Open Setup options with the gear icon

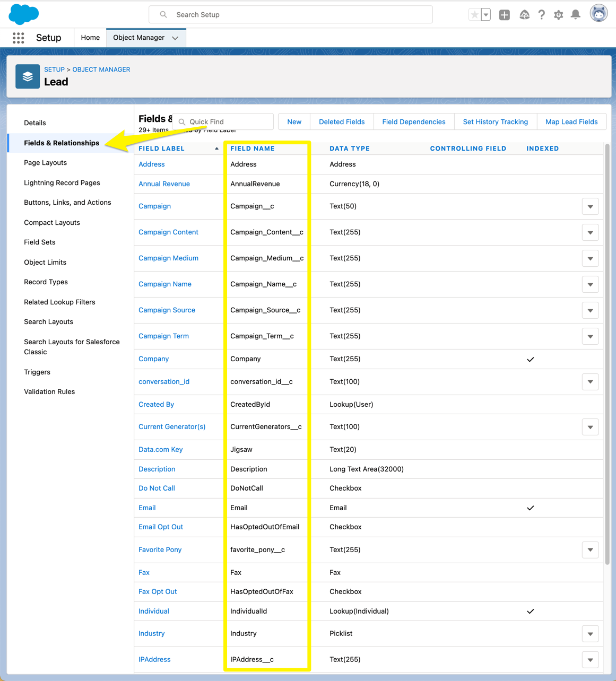click(x=558, y=14)
